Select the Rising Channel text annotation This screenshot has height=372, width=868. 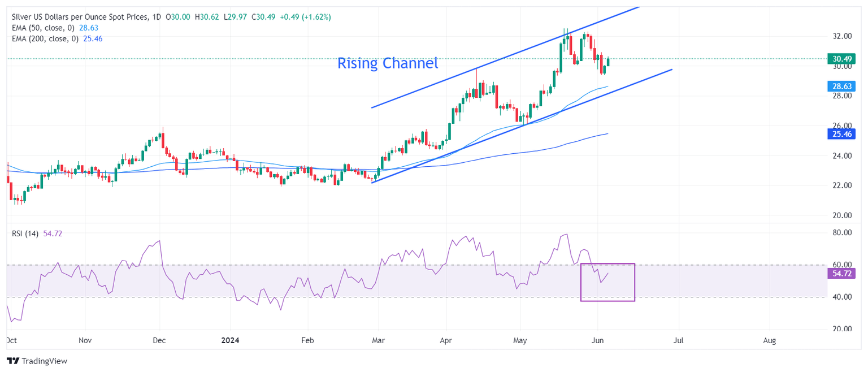click(x=387, y=63)
